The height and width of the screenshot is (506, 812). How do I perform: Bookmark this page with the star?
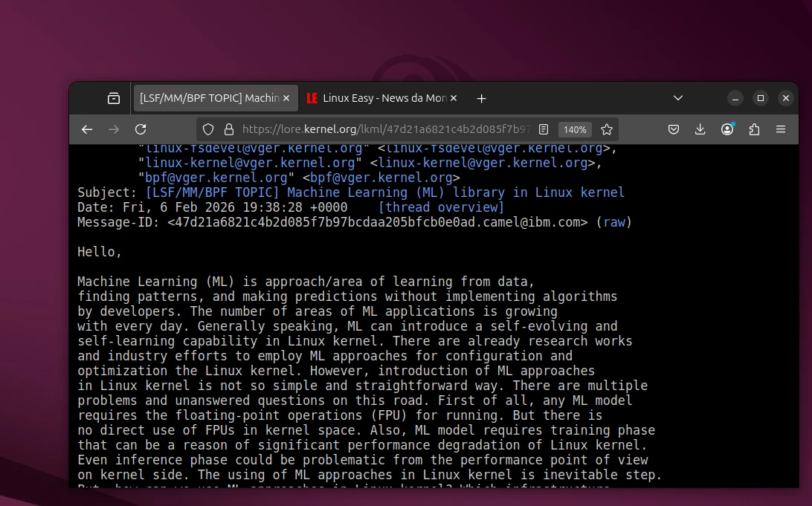[x=607, y=129]
